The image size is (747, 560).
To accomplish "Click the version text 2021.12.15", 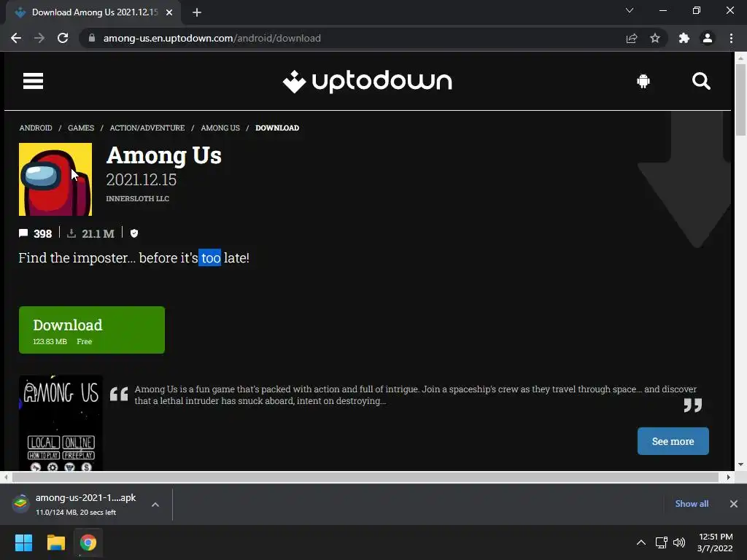I will pyautogui.click(x=141, y=179).
